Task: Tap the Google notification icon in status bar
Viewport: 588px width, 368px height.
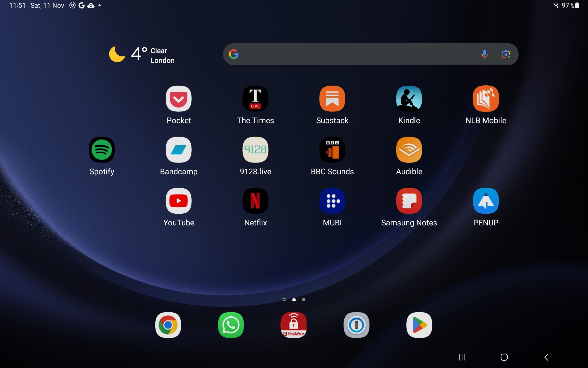Action: click(82, 5)
